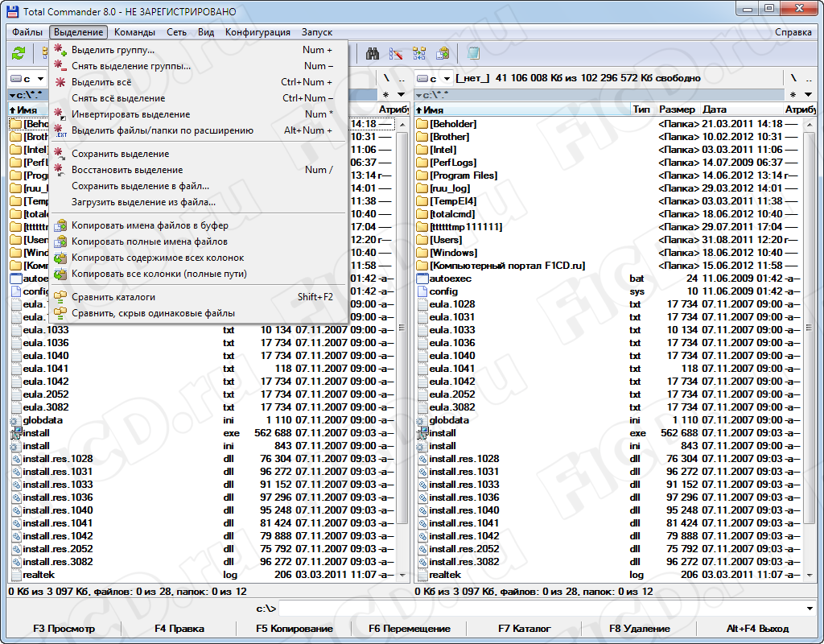The image size is (824, 644).
Task: Select [totalcmd] folder in right panel
Action: click(609, 214)
